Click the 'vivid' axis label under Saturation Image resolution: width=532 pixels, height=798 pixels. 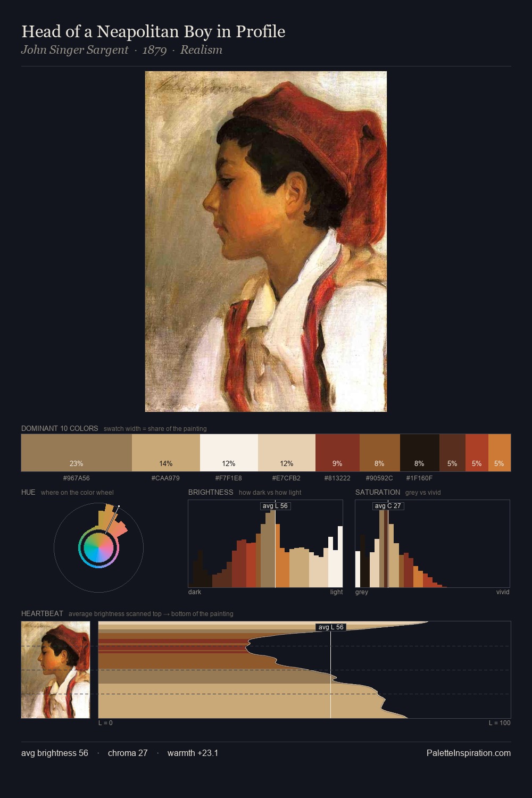coord(503,592)
